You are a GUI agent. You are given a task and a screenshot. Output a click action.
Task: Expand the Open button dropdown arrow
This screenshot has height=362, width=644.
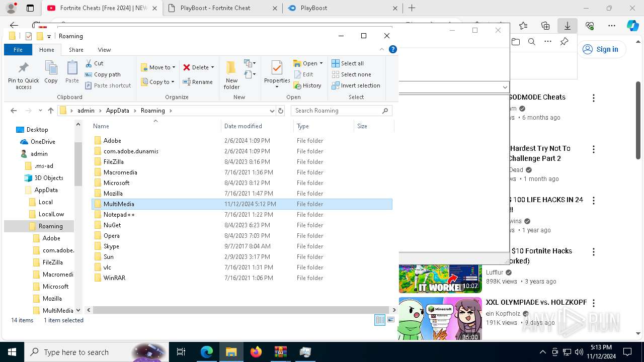(321, 63)
